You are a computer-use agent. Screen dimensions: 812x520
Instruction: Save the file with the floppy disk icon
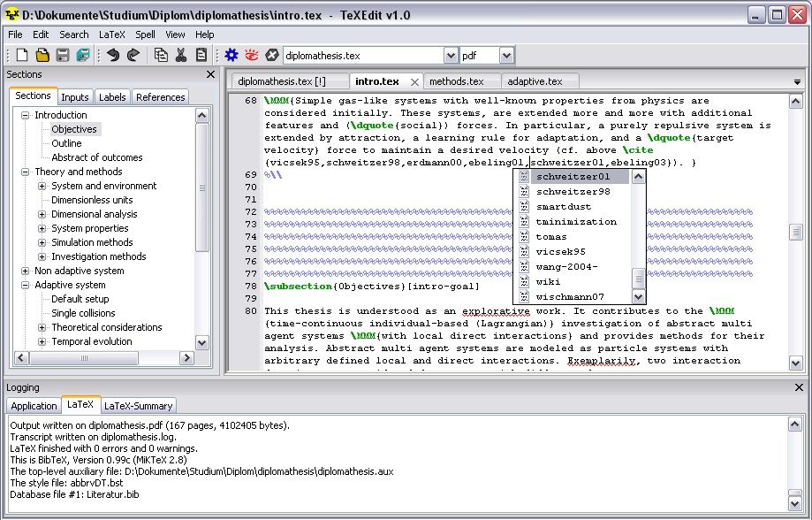click(x=63, y=56)
